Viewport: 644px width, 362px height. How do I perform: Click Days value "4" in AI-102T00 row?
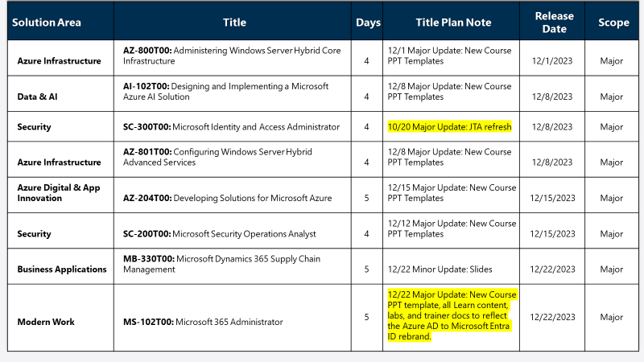pyautogui.click(x=366, y=97)
